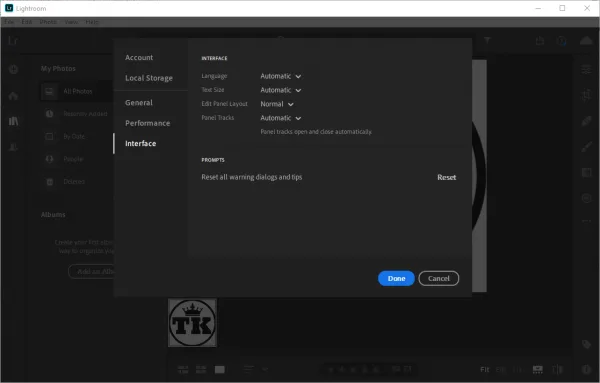Screen dimensions: 600x383
Task: Open the Text Size dropdown
Action: pos(280,90)
